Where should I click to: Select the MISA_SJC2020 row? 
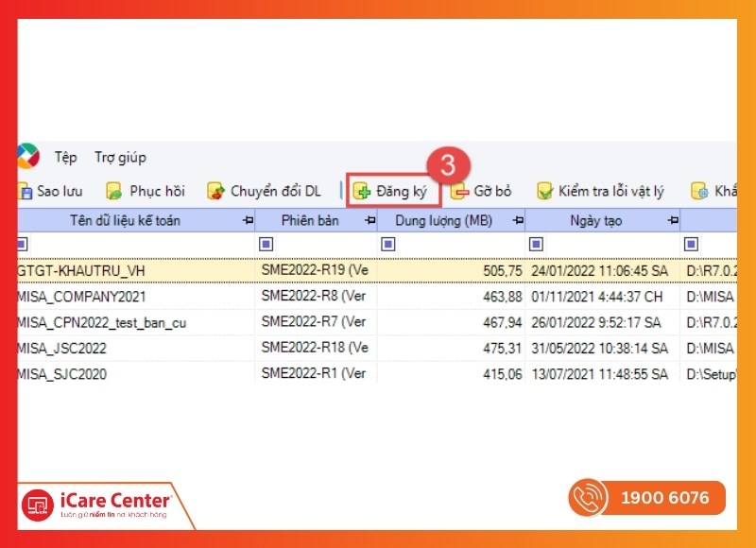coord(377,374)
